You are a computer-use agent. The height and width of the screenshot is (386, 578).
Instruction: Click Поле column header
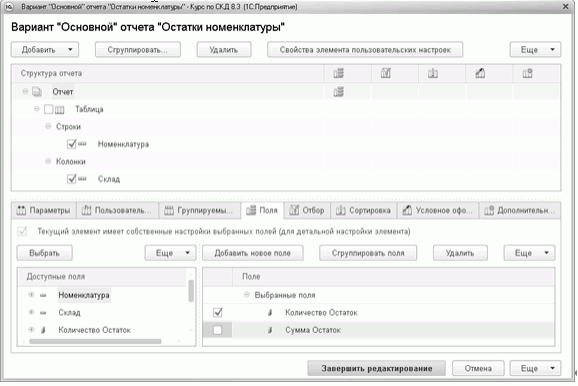[x=393, y=277]
